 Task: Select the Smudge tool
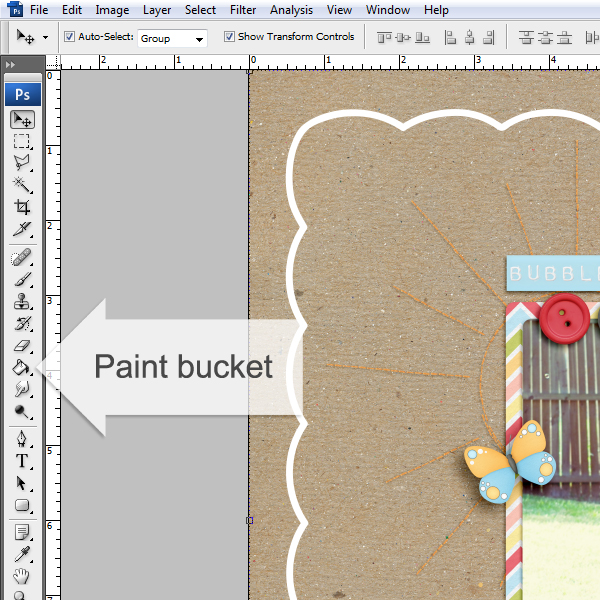pyautogui.click(x=22, y=390)
